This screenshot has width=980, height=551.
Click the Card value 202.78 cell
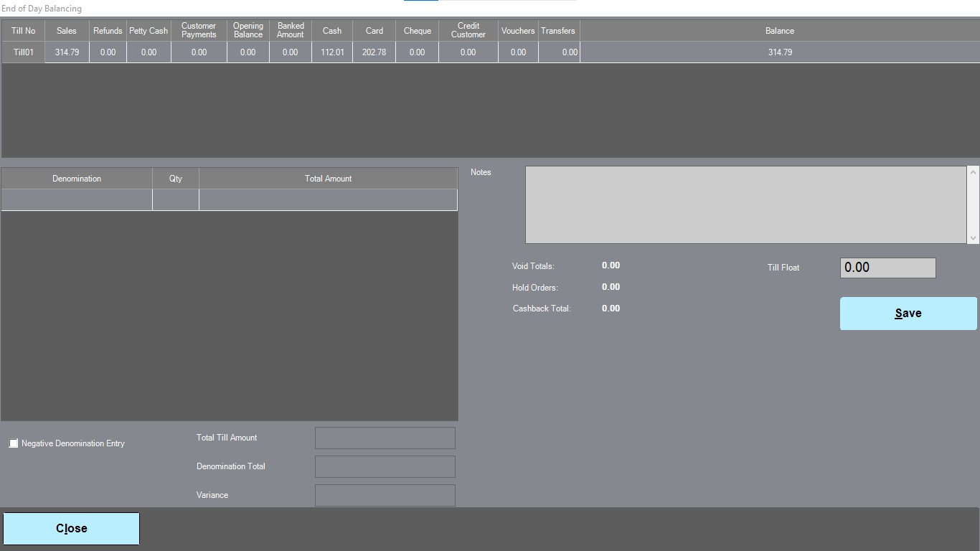point(374,52)
